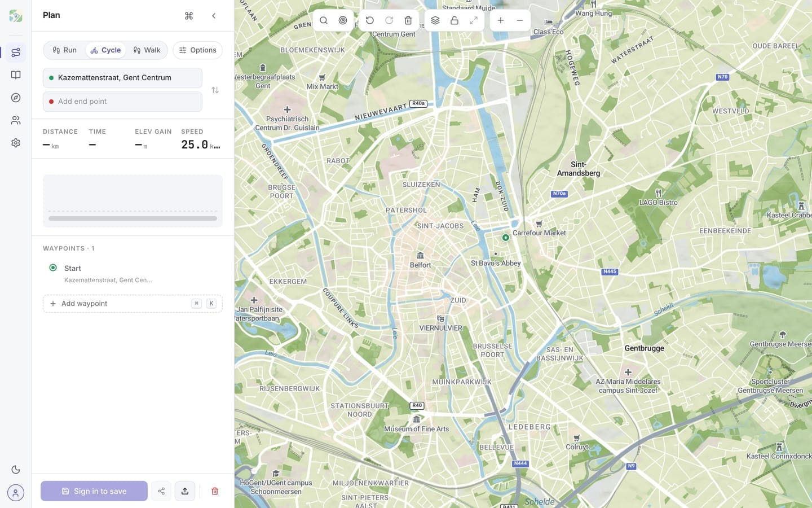The width and height of the screenshot is (812, 508).
Task: Select Run activity mode
Action: coord(65,50)
